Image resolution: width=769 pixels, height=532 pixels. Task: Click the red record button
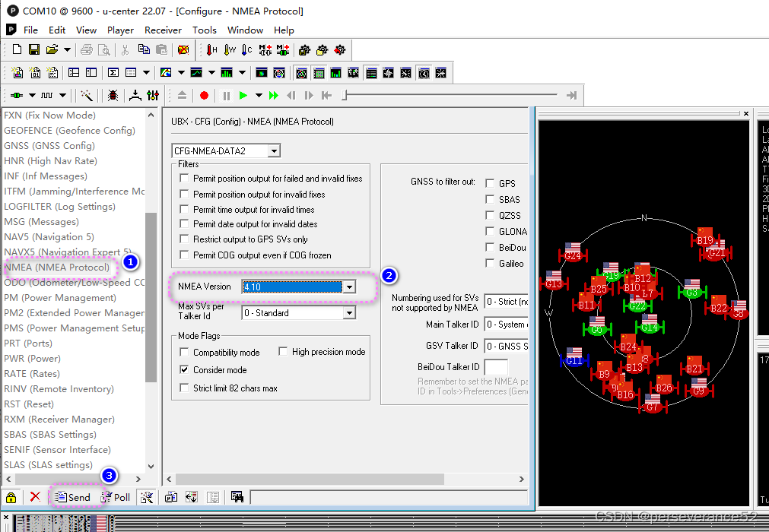click(204, 96)
